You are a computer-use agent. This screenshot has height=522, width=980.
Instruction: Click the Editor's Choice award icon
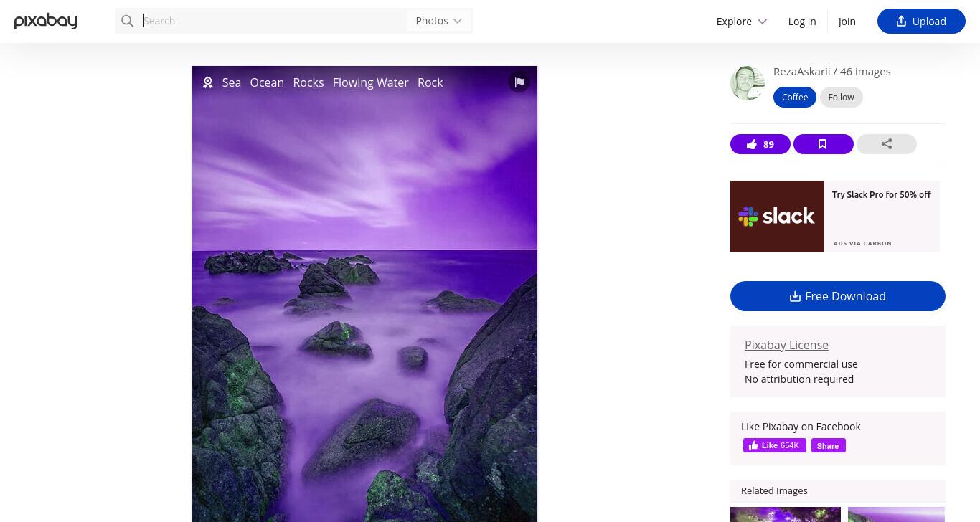pyautogui.click(x=208, y=82)
